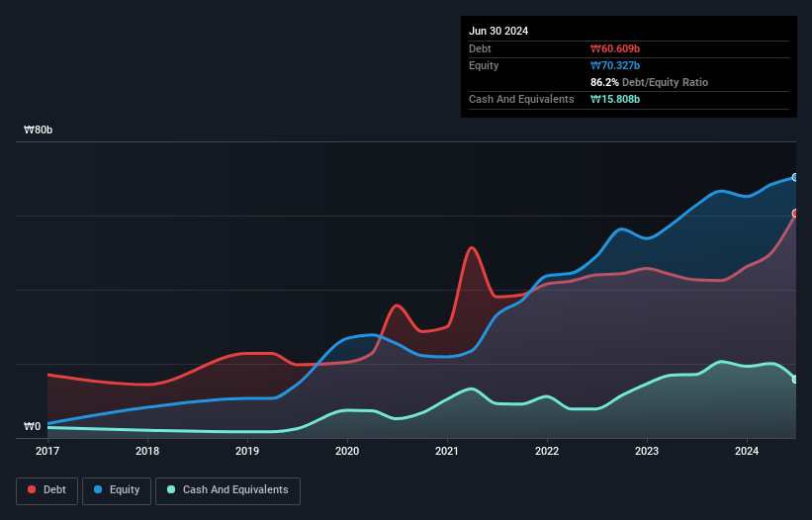Click the 2023 x-axis label
The image size is (812, 520).
click(x=647, y=451)
